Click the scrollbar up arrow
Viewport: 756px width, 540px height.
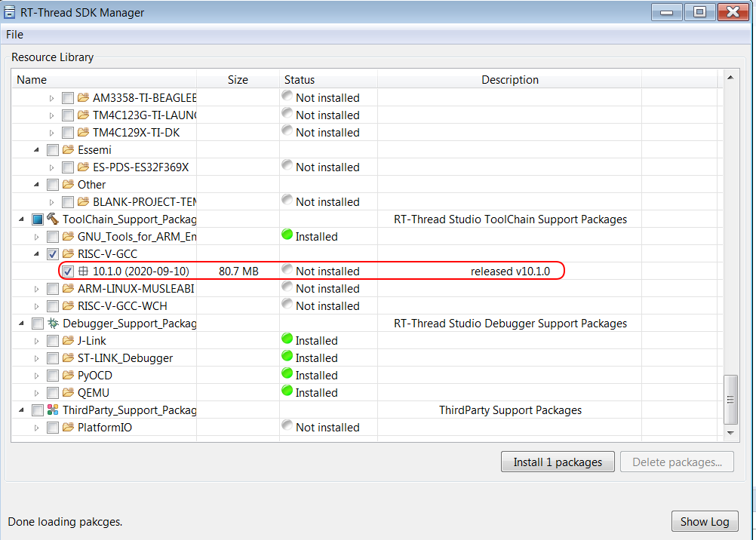click(x=730, y=78)
